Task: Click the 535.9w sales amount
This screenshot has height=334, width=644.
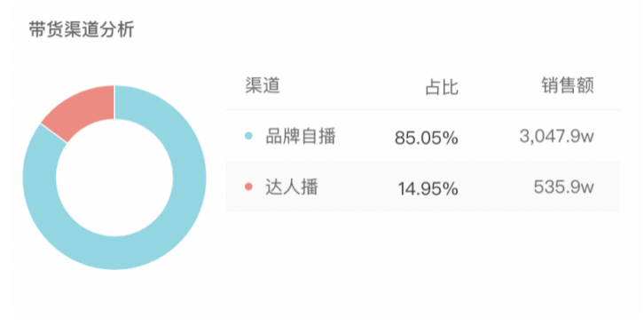Action: pyautogui.click(x=563, y=187)
